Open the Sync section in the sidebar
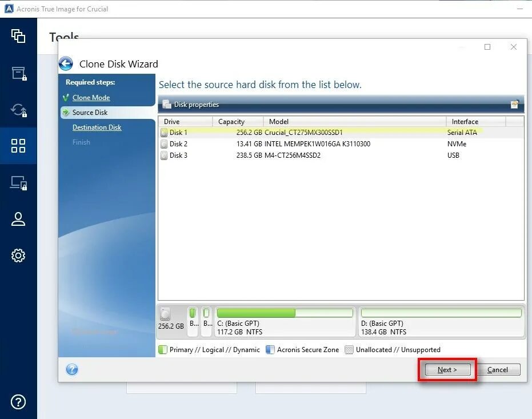The width and height of the screenshot is (532, 419). tap(19, 110)
